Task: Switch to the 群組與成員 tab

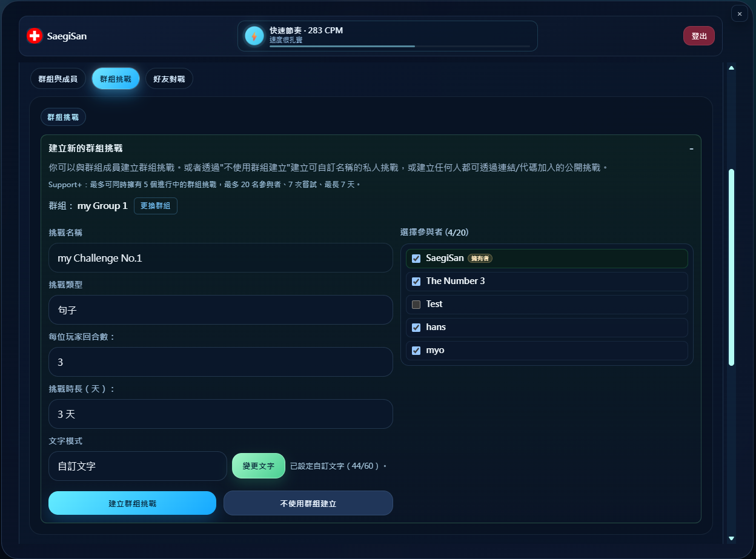Action: coord(58,79)
